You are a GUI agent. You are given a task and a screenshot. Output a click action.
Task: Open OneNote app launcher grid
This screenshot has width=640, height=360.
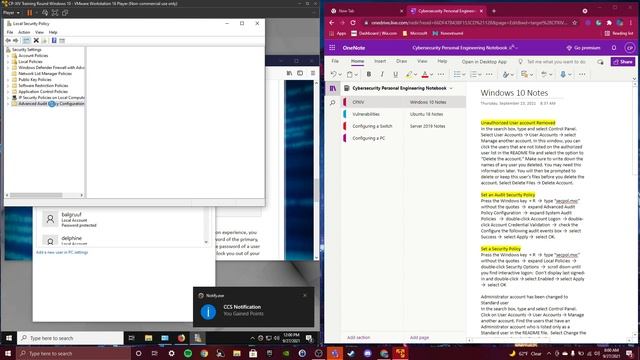(x=332, y=48)
